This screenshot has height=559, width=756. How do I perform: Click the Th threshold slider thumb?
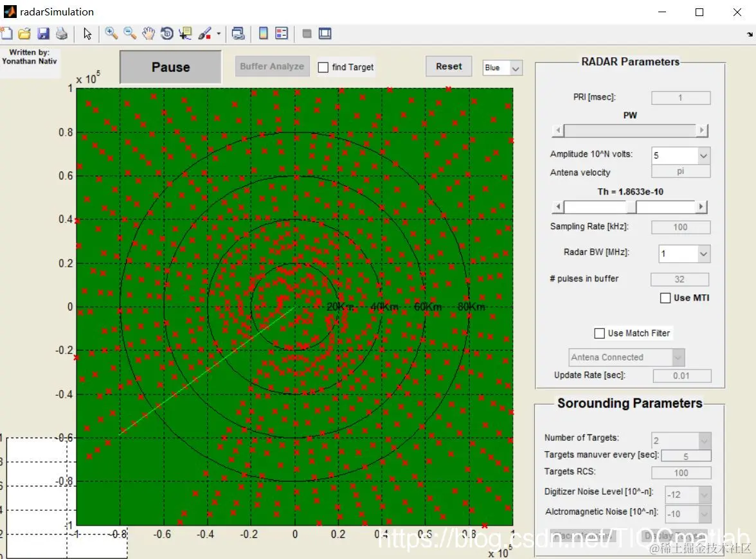[631, 207]
